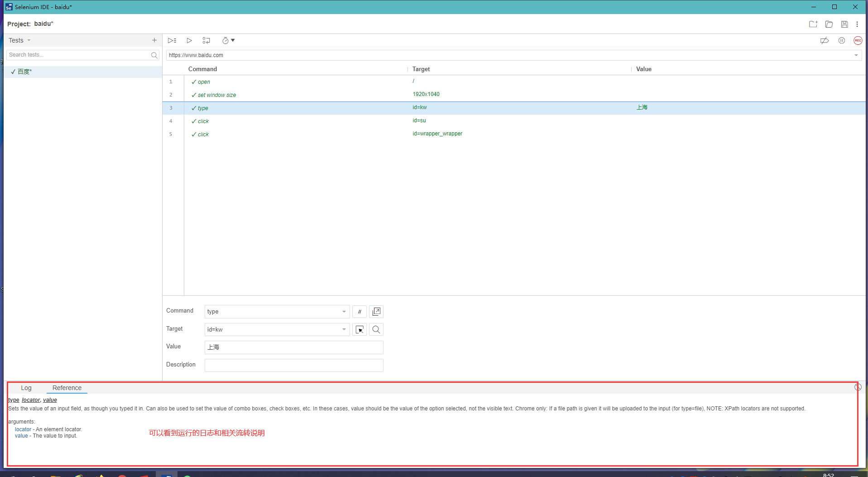Click the 上海 value cell
The height and width of the screenshot is (477, 868).
(x=642, y=107)
